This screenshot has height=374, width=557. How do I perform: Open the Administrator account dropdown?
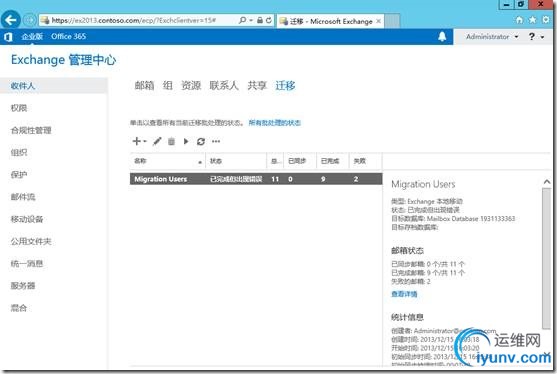492,37
